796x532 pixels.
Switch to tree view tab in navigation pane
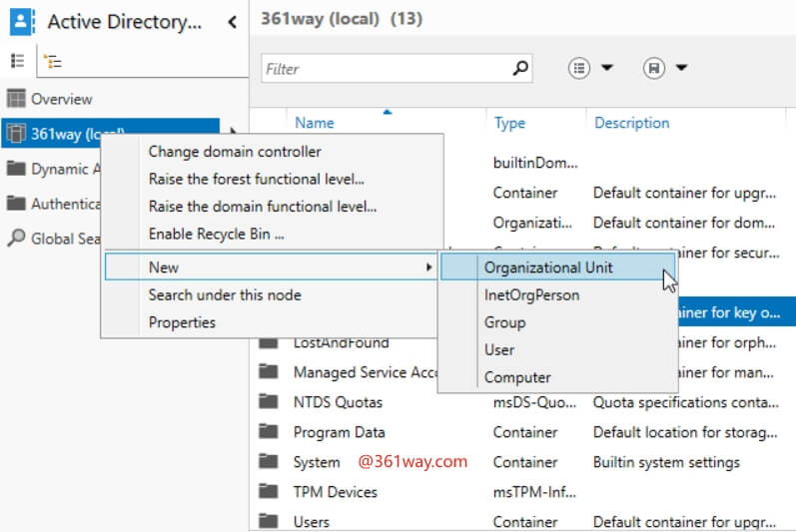(x=53, y=61)
